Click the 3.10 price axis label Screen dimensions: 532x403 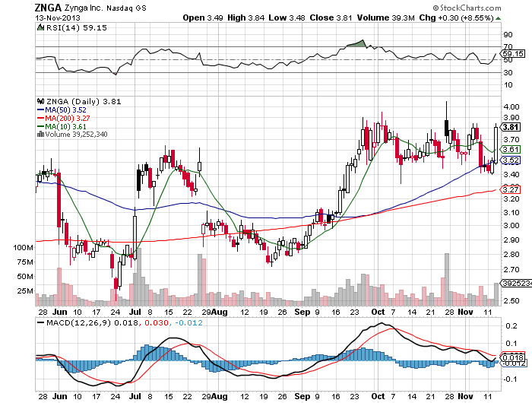[x=511, y=213]
